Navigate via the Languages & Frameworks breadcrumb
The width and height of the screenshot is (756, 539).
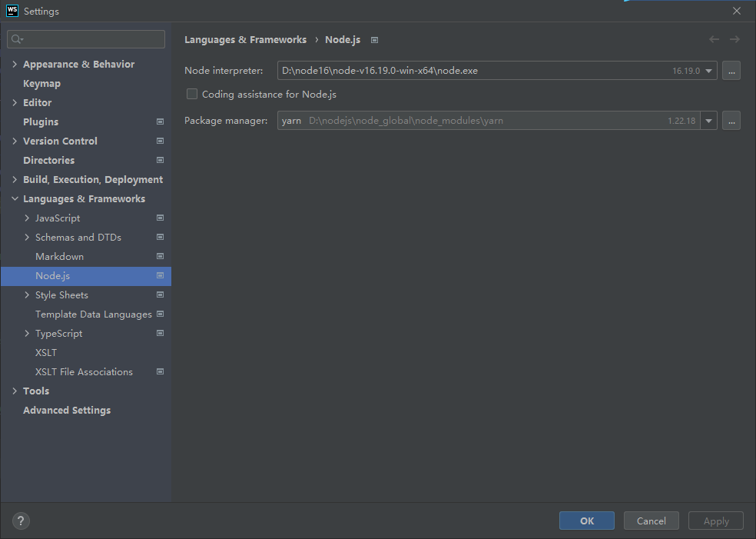247,39
